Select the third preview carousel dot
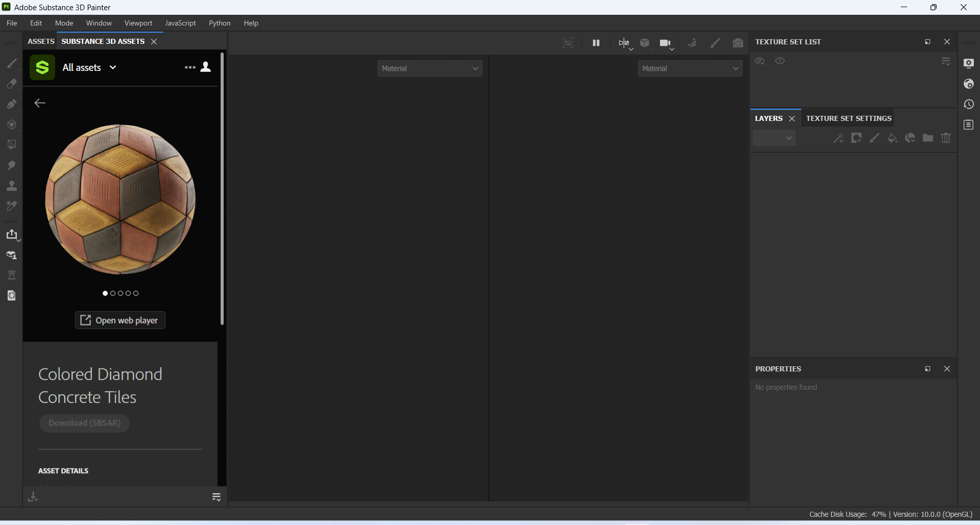Image resolution: width=980 pixels, height=525 pixels. 120,293
